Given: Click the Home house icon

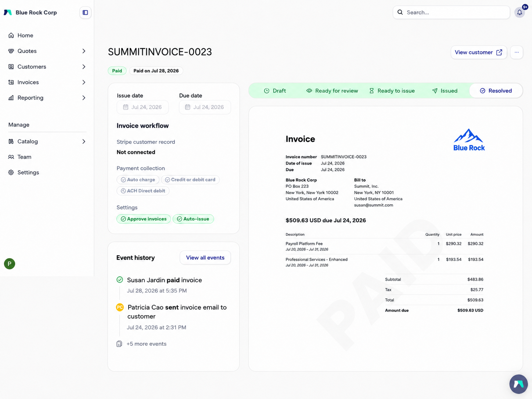Looking at the screenshot, I should coord(11,35).
